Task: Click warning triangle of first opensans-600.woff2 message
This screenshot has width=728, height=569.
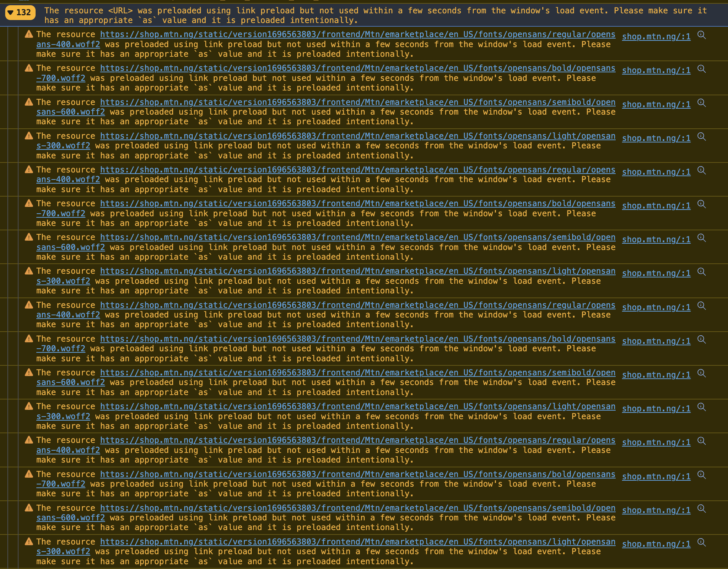Action: [29, 102]
